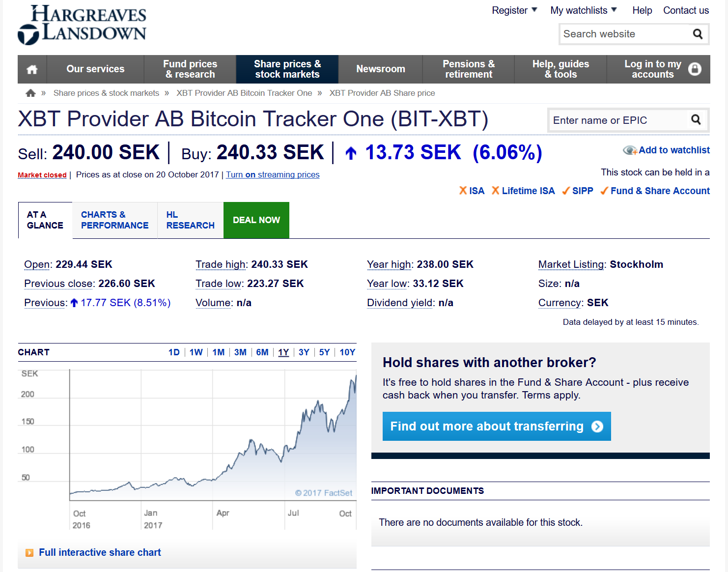Screen dimensions: 728x572
Task: Click the lock icon beside Log in
Action: pyautogui.click(x=695, y=69)
